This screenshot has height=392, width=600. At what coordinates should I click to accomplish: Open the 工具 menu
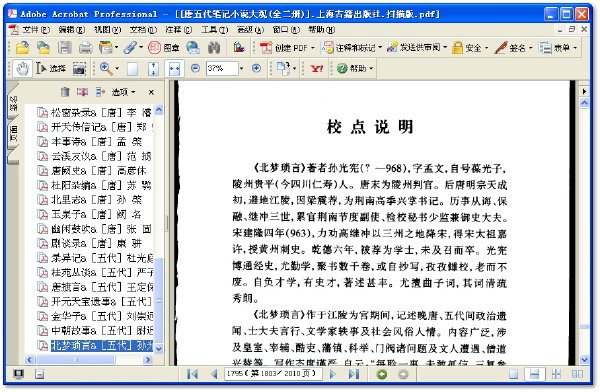click(215, 29)
